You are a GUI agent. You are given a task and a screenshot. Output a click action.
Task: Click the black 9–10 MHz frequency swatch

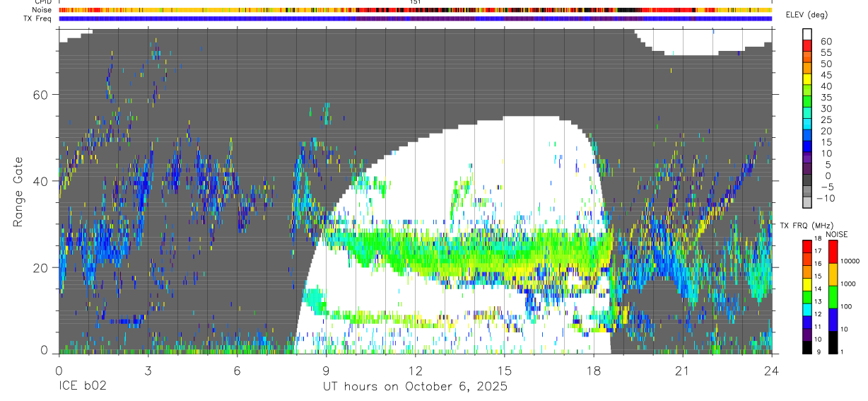pyautogui.click(x=807, y=347)
